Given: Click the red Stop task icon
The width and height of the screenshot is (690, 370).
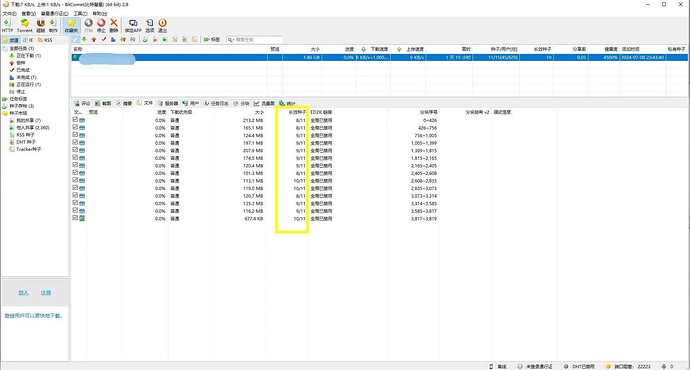Looking at the screenshot, I should [101, 26].
